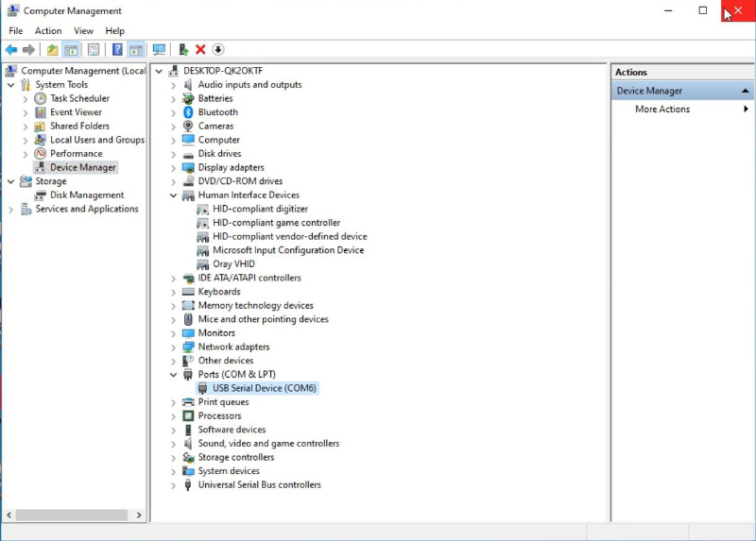Select the Oray VHID device
Viewport: 756px width, 541px height.
pyautogui.click(x=233, y=264)
